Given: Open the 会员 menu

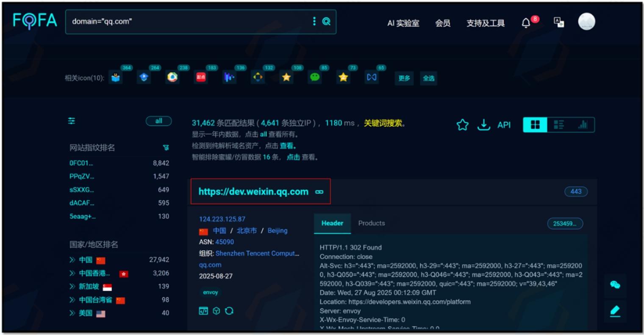Looking at the screenshot, I should point(443,23).
